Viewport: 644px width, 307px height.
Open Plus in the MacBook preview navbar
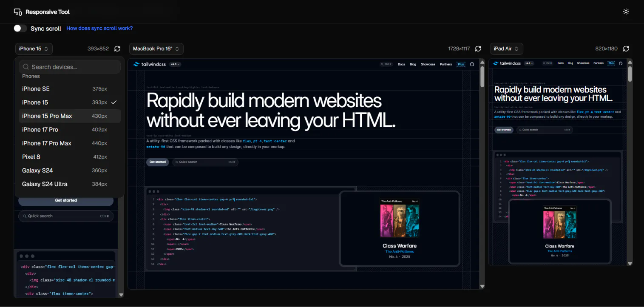point(461,64)
